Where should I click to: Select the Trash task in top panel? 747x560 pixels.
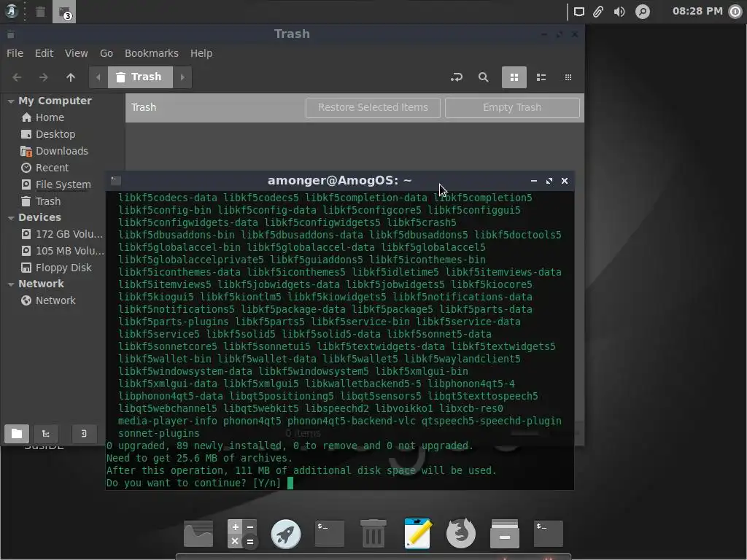(41, 12)
